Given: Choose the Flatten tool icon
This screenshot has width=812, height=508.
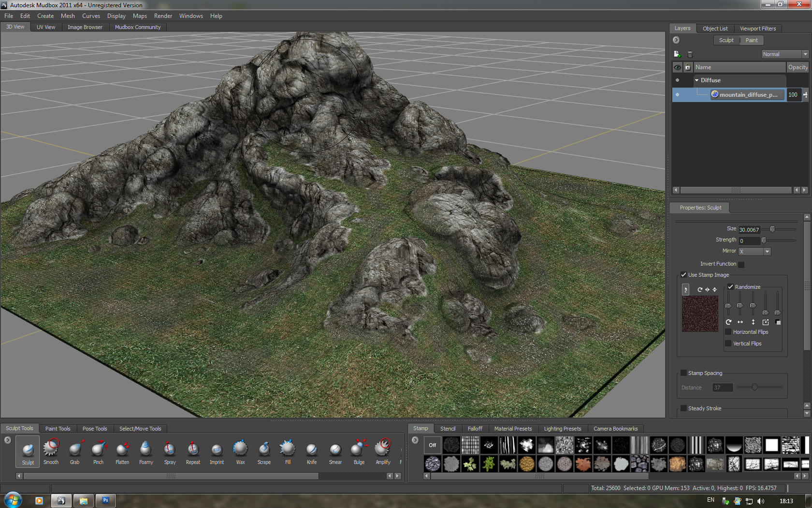Looking at the screenshot, I should pyautogui.click(x=122, y=450).
